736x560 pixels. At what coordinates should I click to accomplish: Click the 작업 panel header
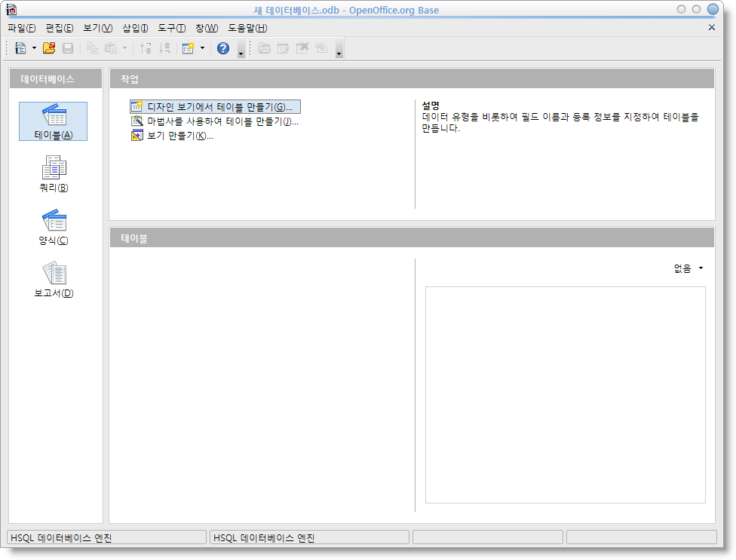(x=412, y=79)
